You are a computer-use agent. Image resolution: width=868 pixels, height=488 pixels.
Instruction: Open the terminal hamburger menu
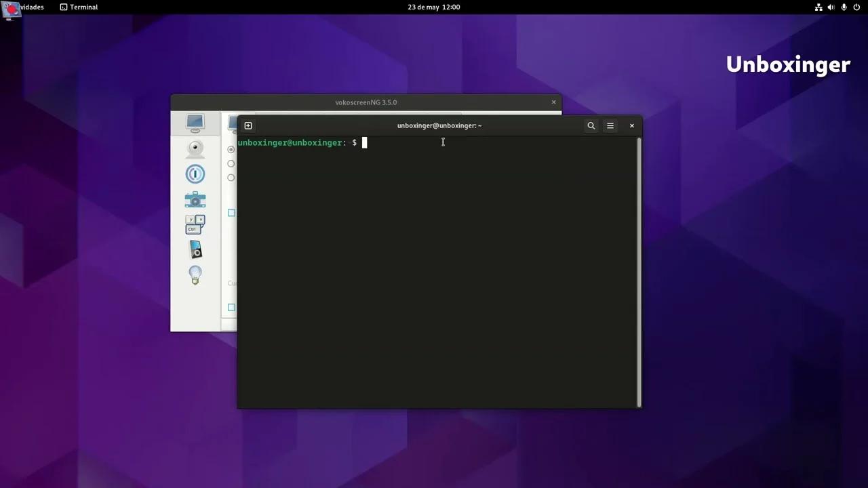pyautogui.click(x=610, y=125)
